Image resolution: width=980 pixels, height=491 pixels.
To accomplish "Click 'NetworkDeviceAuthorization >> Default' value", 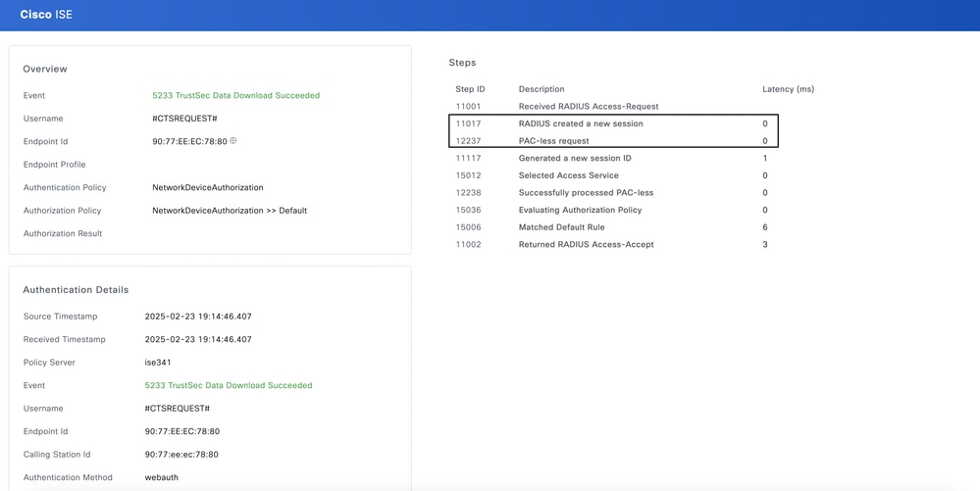I will 230,211.
